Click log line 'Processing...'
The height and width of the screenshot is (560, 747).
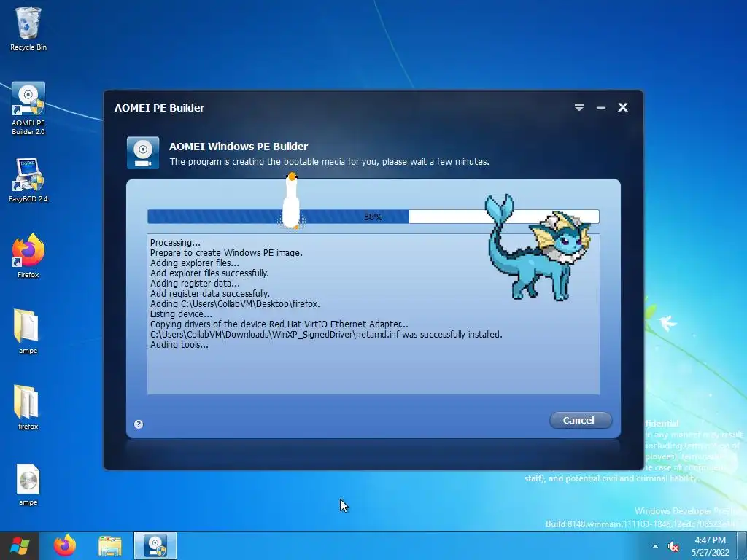(175, 242)
